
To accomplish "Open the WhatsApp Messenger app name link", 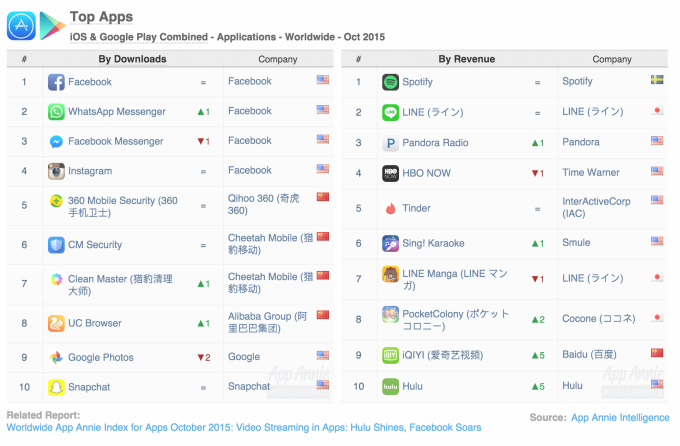I will click(x=117, y=112).
